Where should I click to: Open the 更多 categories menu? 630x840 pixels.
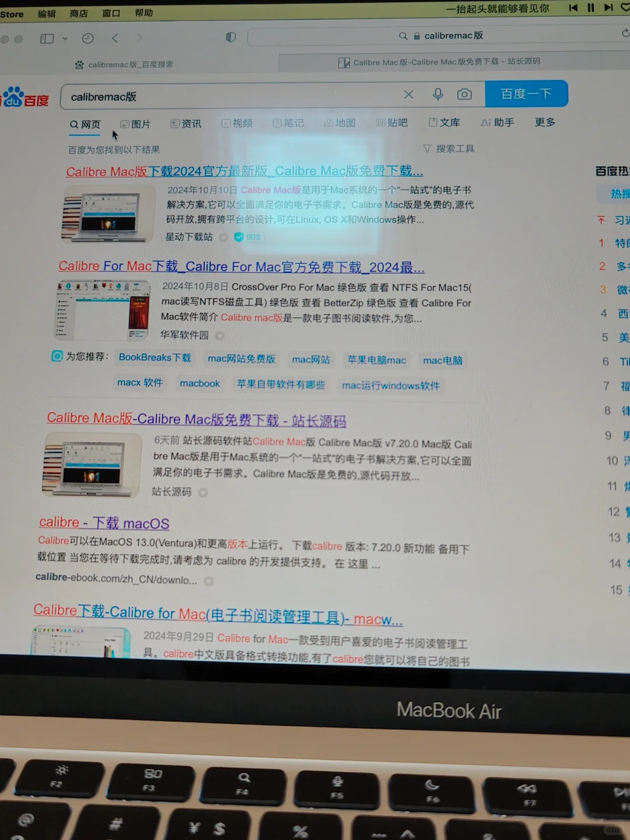tap(545, 122)
